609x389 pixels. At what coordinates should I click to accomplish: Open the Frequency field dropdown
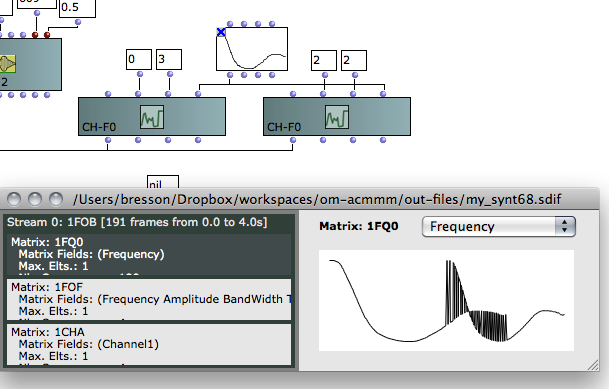(x=498, y=226)
